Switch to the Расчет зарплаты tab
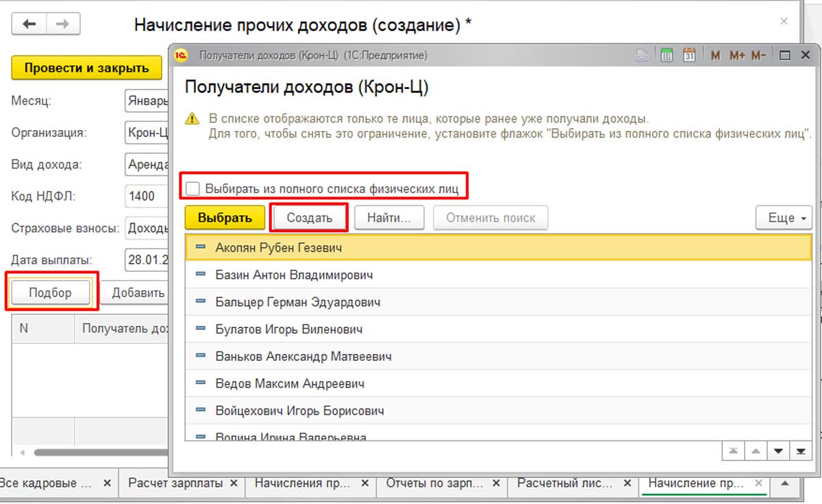 point(175,483)
